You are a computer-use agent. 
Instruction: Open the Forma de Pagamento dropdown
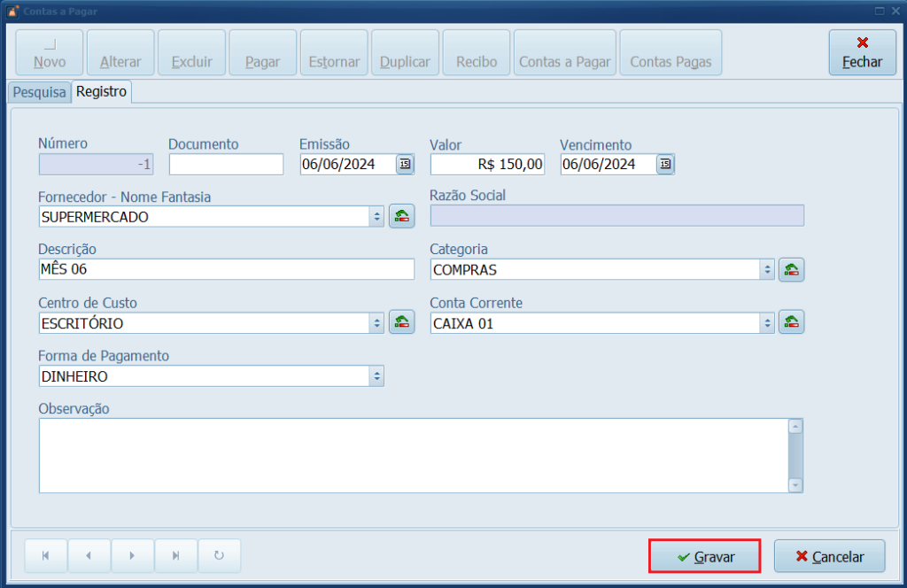point(376,376)
